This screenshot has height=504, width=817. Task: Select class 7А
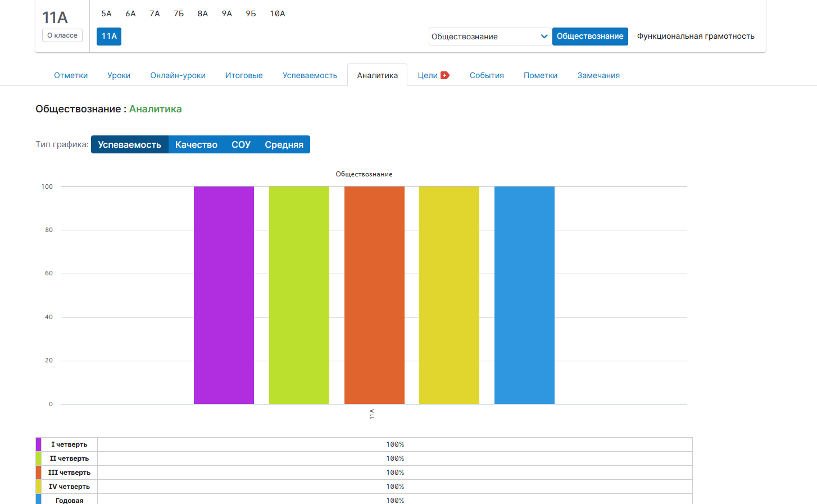coord(155,13)
